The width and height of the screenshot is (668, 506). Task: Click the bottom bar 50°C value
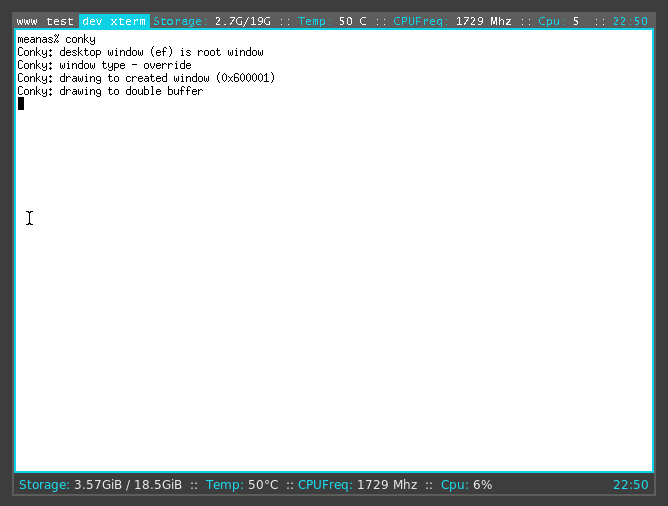(263, 485)
